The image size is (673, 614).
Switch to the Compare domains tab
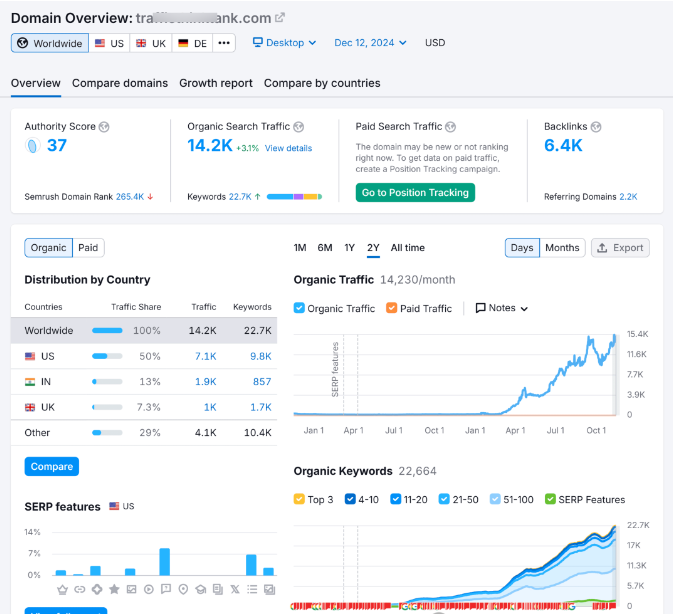pyautogui.click(x=120, y=83)
